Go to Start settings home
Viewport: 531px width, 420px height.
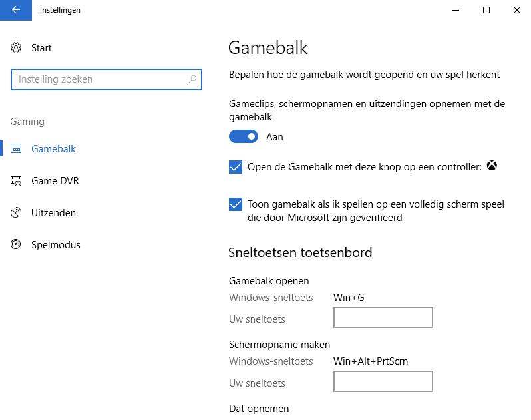[41, 48]
